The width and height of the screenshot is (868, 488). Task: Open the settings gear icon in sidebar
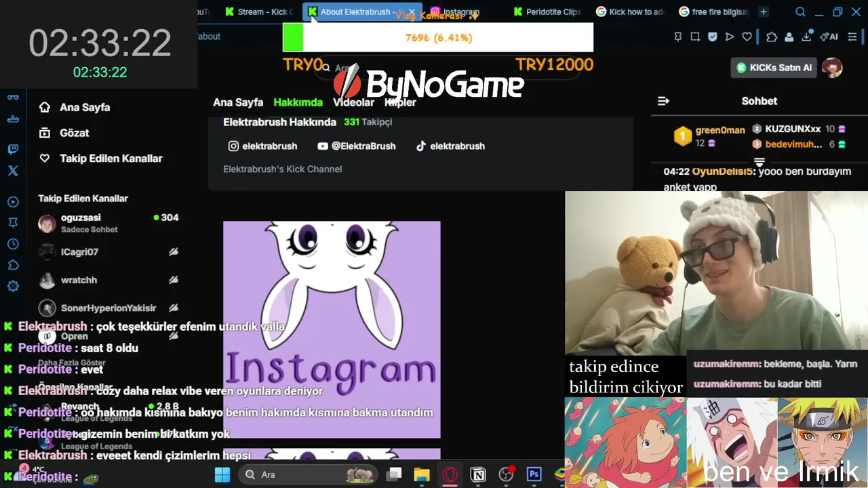click(x=13, y=286)
